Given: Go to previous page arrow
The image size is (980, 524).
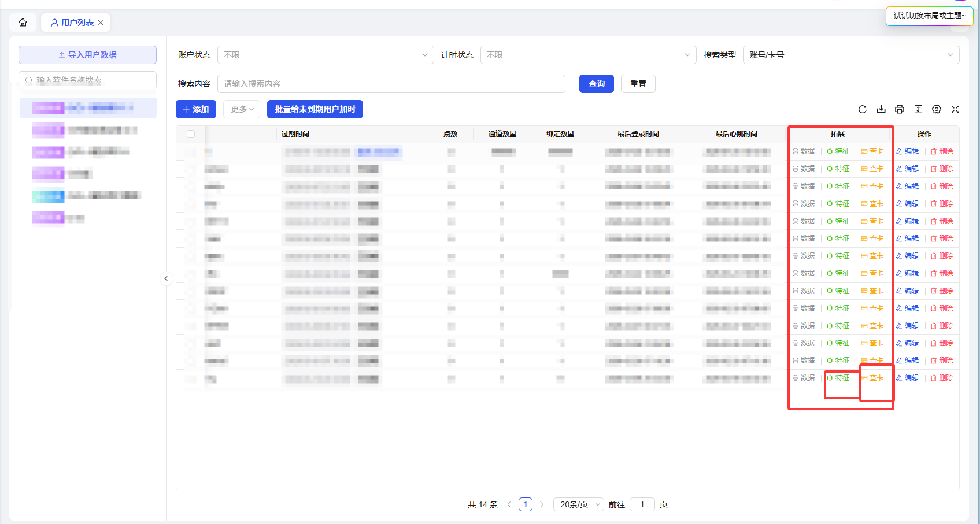Looking at the screenshot, I should point(509,504).
